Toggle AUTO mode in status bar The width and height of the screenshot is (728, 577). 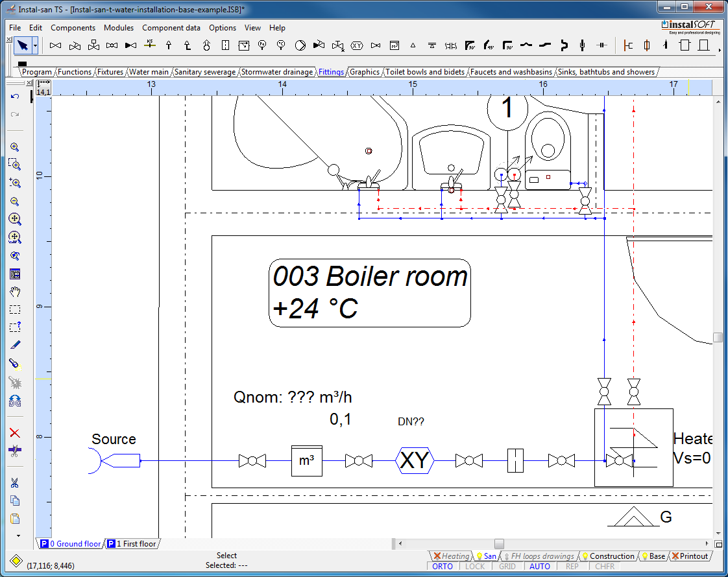(540, 566)
